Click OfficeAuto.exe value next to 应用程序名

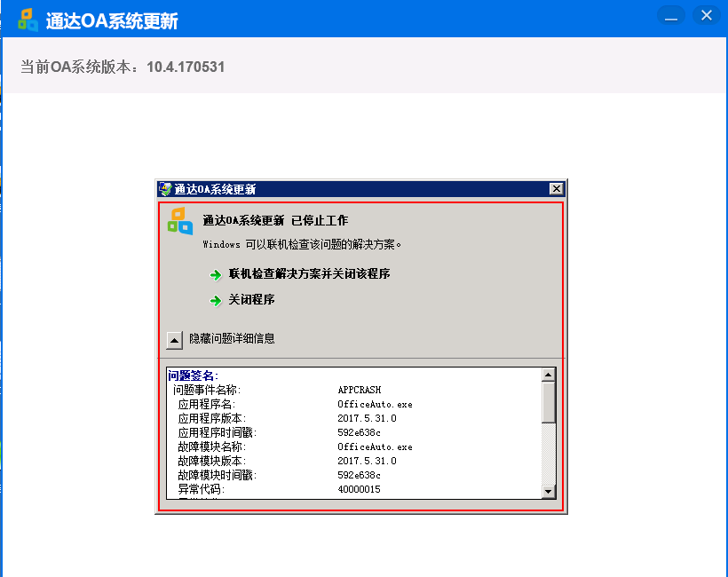point(376,404)
